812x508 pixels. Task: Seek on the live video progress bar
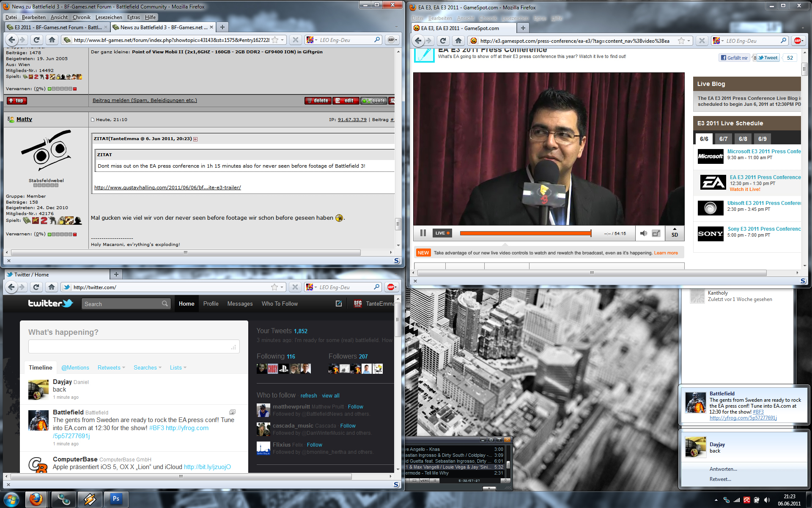(526, 233)
